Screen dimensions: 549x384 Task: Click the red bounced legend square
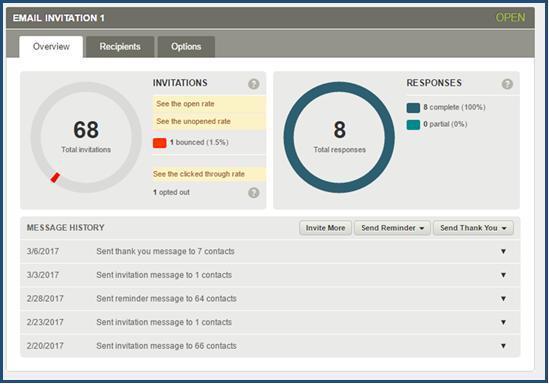point(160,143)
